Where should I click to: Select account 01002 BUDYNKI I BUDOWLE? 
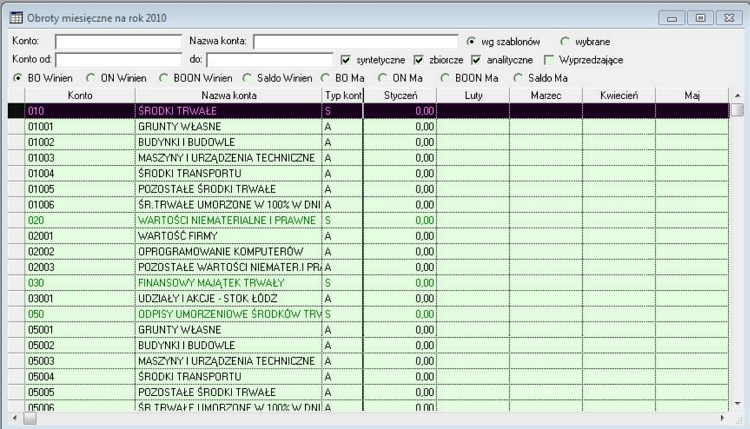click(x=368, y=142)
